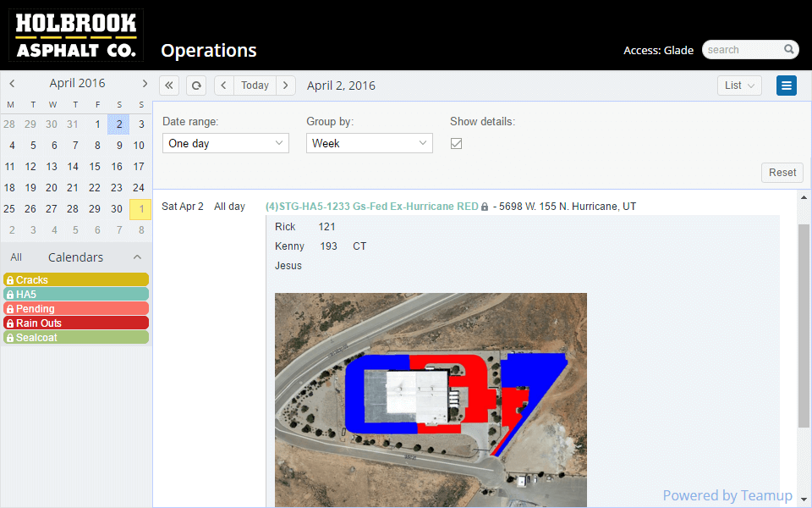Click the search magnifier icon
The height and width of the screenshot is (508, 812).
(x=788, y=49)
